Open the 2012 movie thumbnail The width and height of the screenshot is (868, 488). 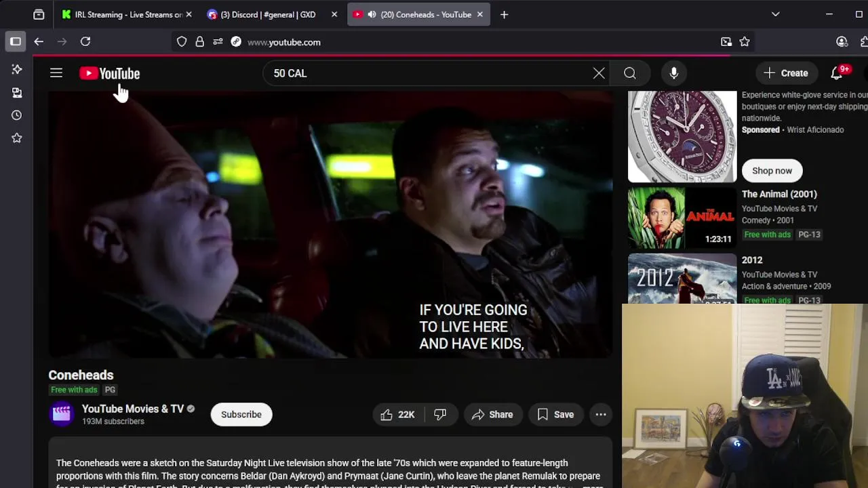(x=682, y=279)
